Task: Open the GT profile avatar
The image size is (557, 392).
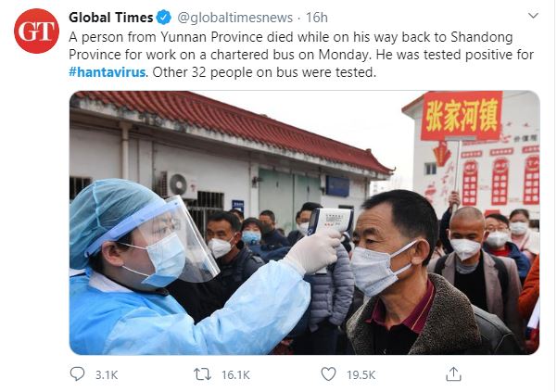Action: tap(36, 31)
